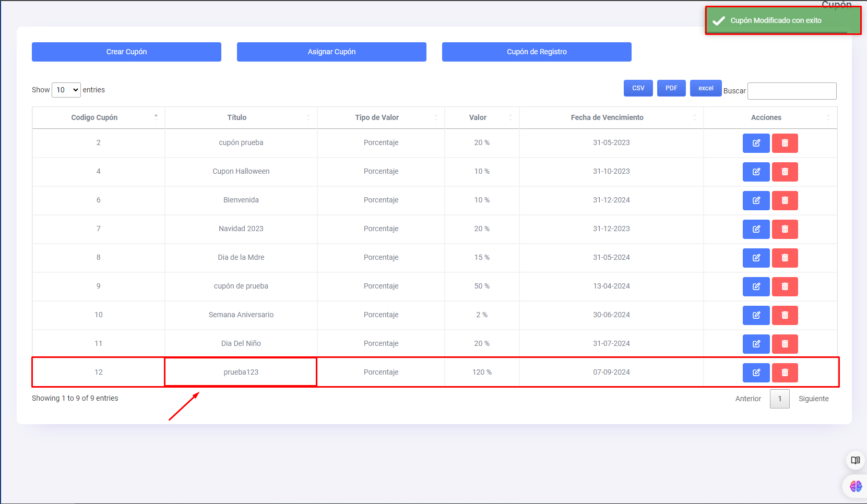867x504 pixels.
Task: Edit the prueba123 coupon
Action: 756,373
